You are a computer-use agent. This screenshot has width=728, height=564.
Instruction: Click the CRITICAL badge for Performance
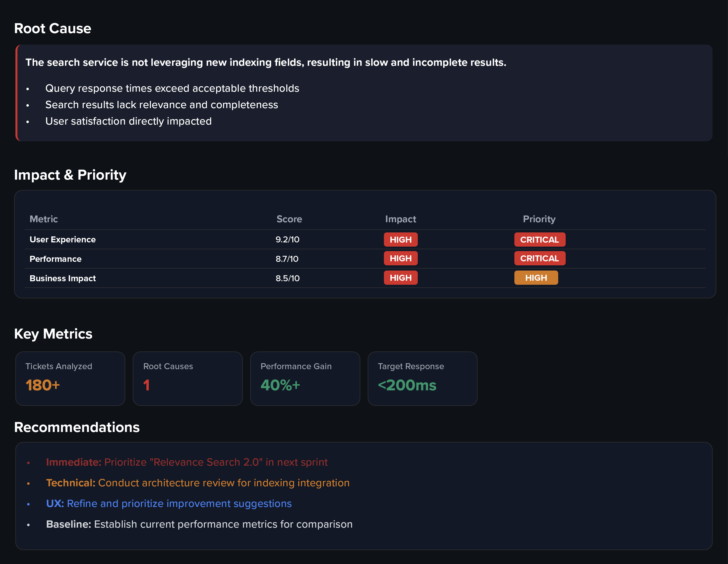point(539,259)
